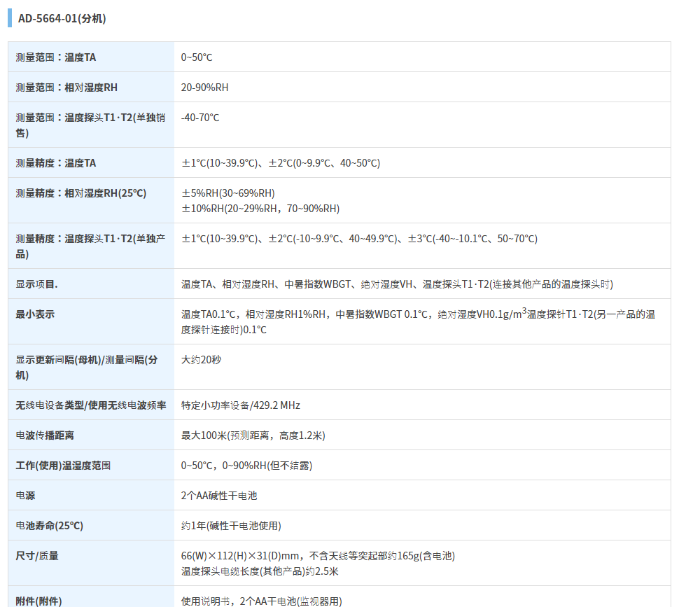
Task: Select the 20-90%RH value text
Action: click(204, 88)
